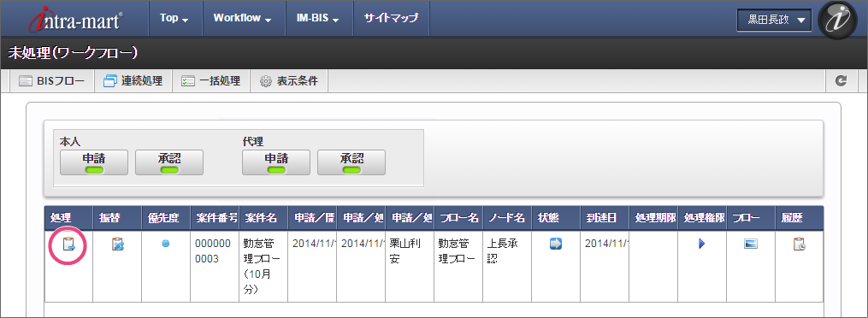Click the transfer icon in the 振替 column
868x318 pixels.
click(x=117, y=244)
